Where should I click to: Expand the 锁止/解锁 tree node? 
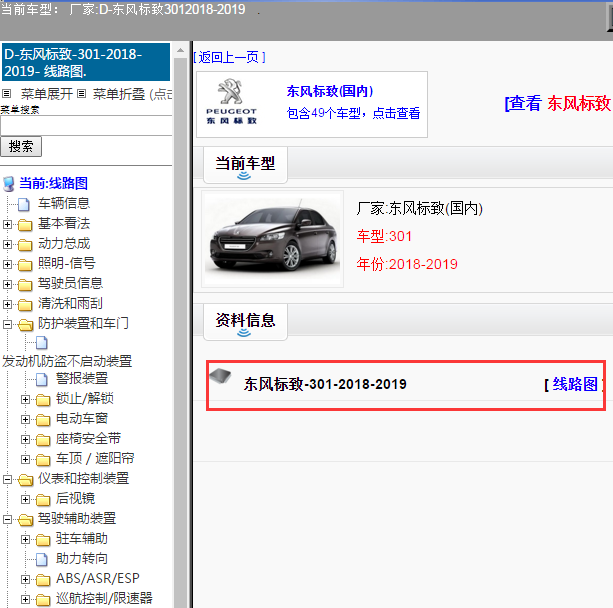tap(25, 399)
